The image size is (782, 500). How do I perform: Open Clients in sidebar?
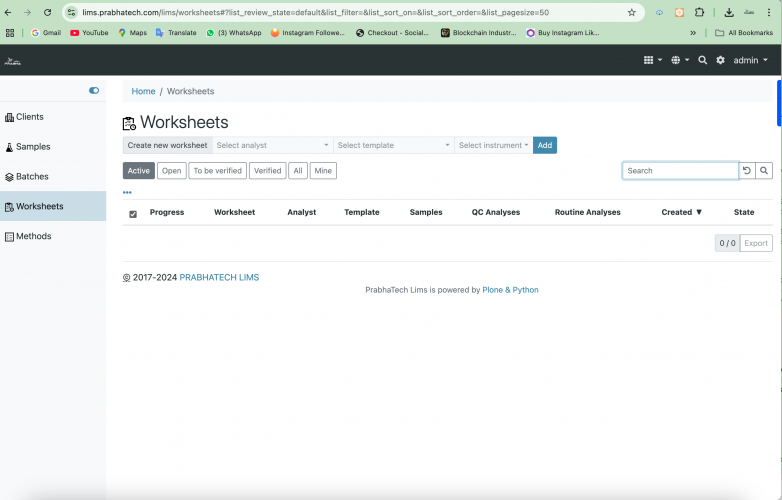tap(53, 117)
